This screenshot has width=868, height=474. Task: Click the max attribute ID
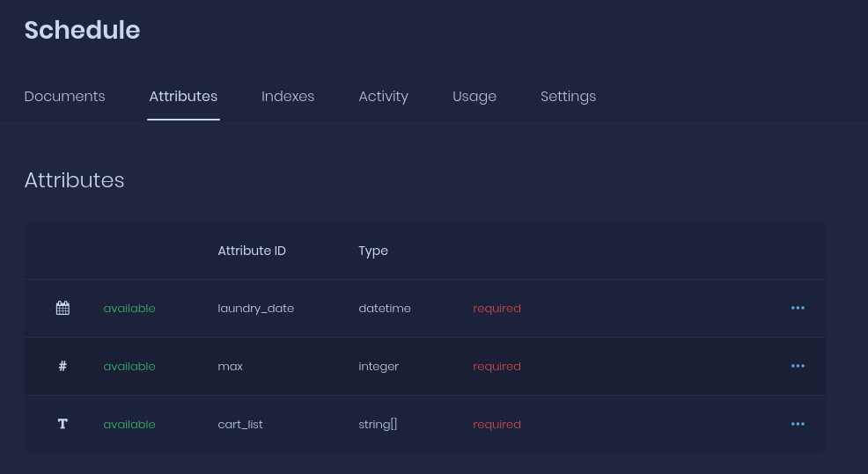point(231,367)
